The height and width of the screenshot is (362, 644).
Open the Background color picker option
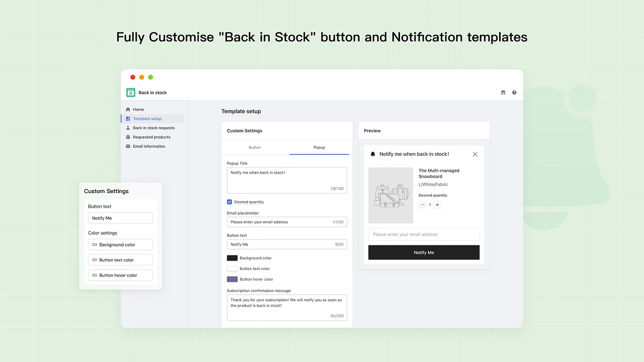(120, 244)
